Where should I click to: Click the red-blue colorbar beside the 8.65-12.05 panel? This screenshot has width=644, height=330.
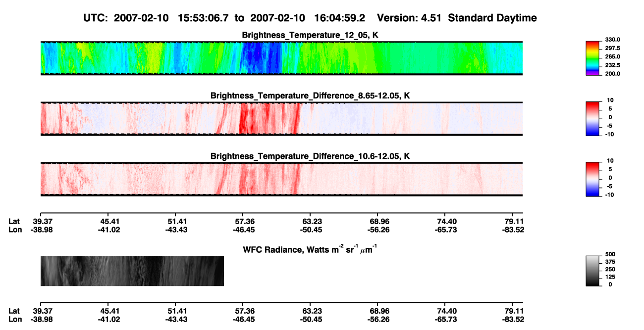pyautogui.click(x=593, y=118)
